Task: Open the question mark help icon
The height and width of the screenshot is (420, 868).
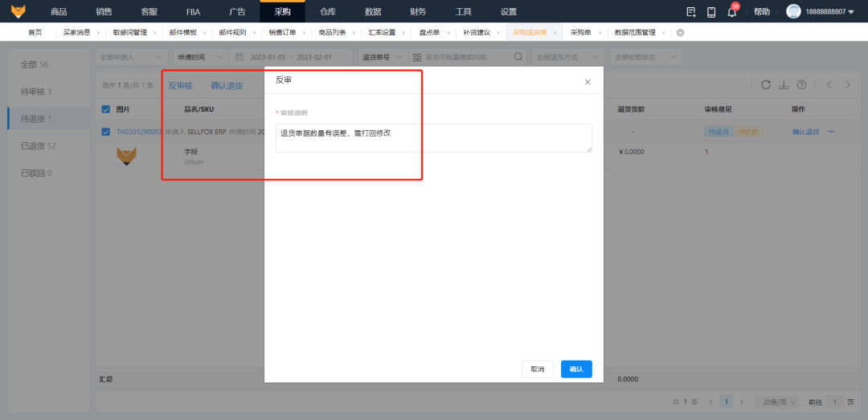Action: click(x=801, y=84)
